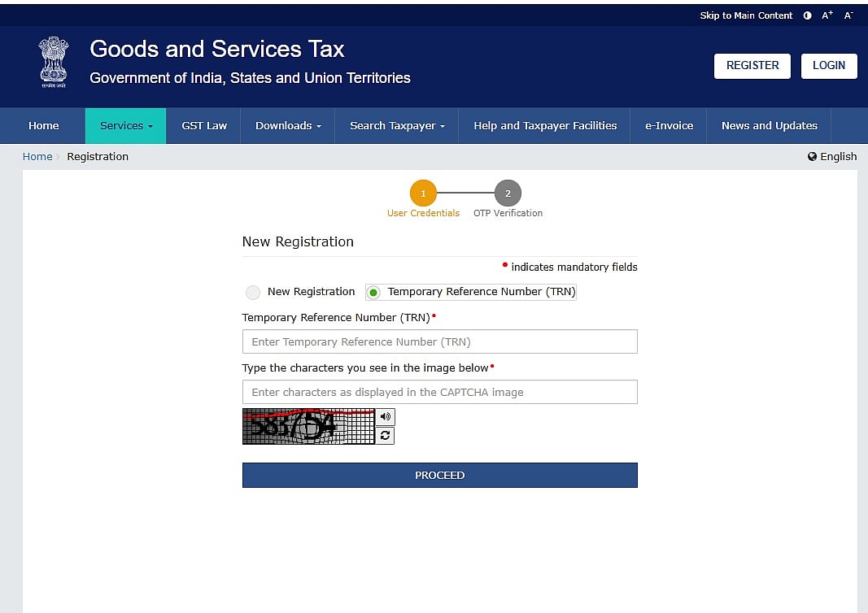Viewport: 868px width, 613px height.
Task: Select the Temporary Reference Number (TRN) radio
Action: point(373,293)
